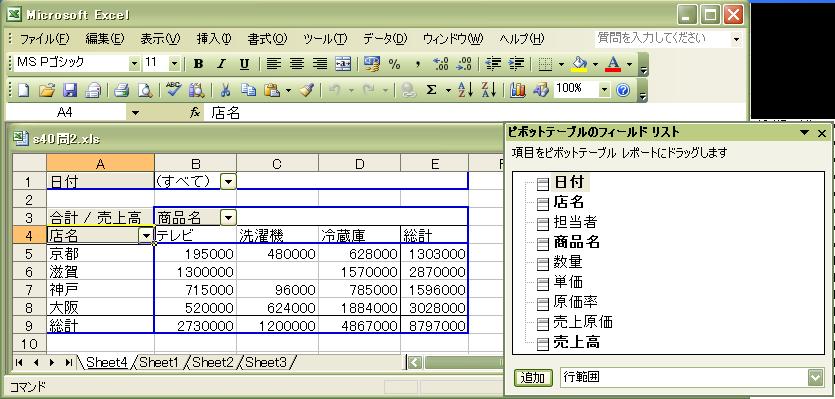
Task: Open font color palette arrow
Action: [629, 64]
